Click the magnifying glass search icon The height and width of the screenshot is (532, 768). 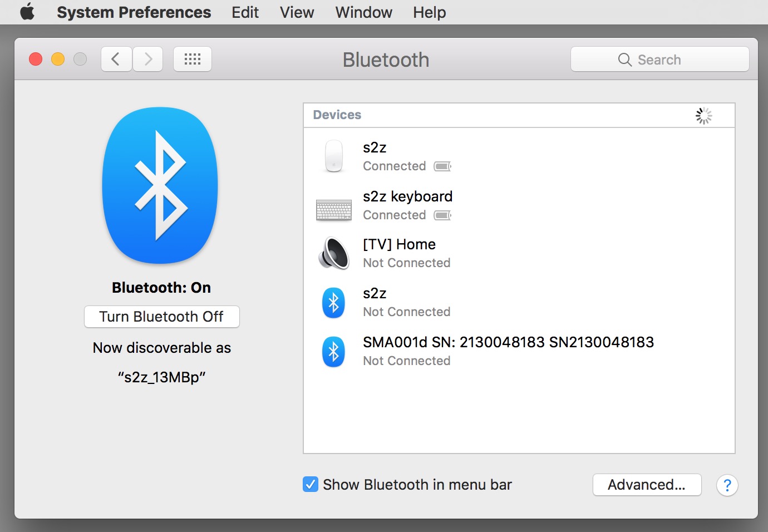click(625, 60)
